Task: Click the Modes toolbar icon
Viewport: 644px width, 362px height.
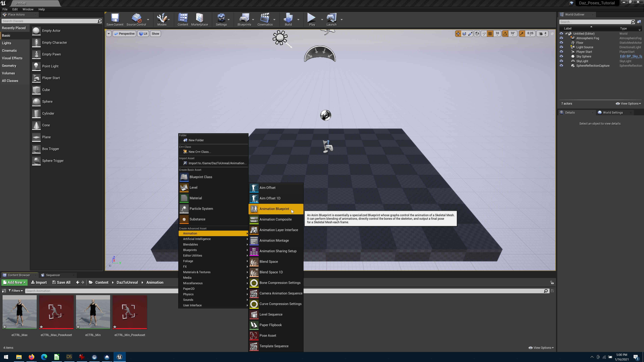Action: pyautogui.click(x=162, y=19)
